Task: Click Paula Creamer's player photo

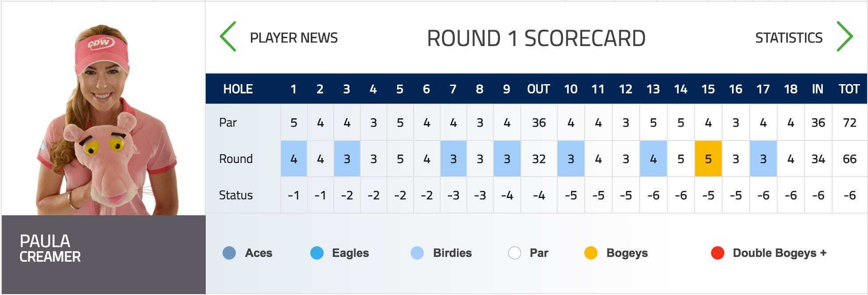Action: tap(104, 109)
